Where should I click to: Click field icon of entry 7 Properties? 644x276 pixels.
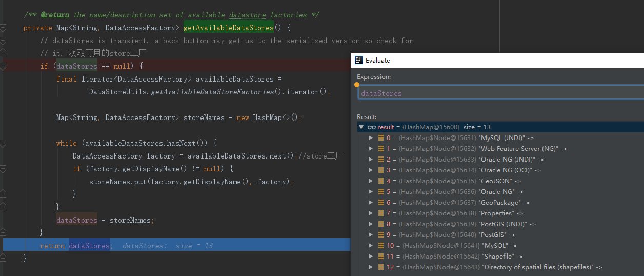click(x=381, y=213)
